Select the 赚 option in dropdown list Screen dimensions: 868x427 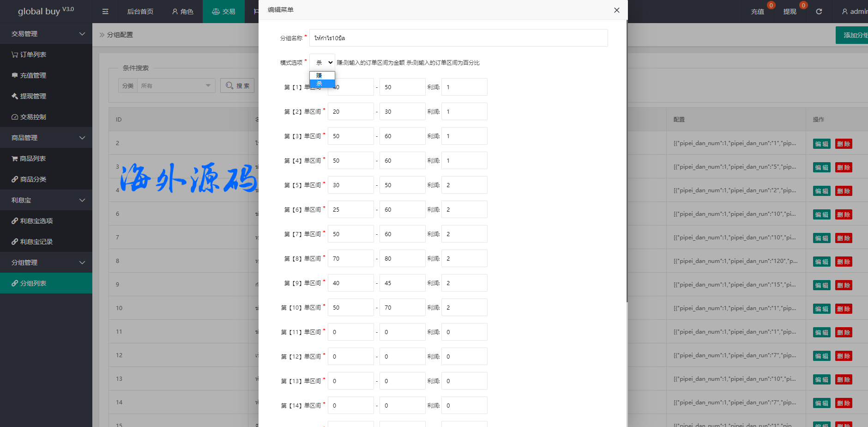[x=322, y=75]
